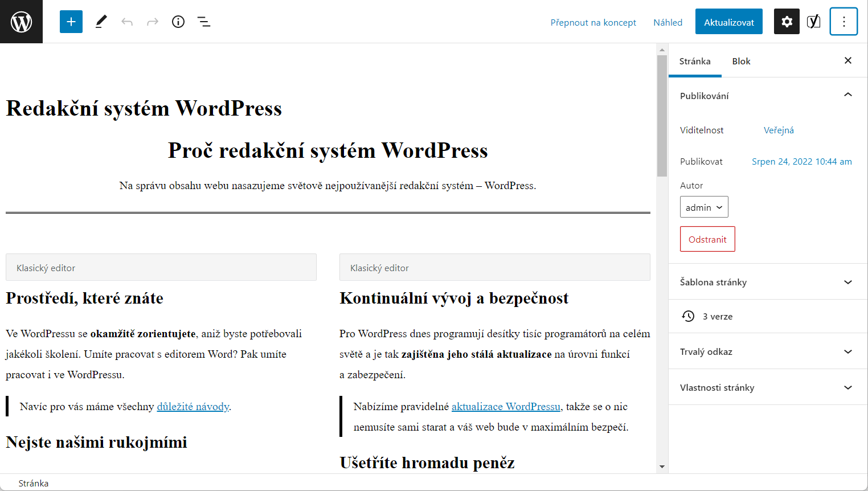Open the 3 verze revisions entry
Viewport: 868px width, 491px height.
(768, 316)
